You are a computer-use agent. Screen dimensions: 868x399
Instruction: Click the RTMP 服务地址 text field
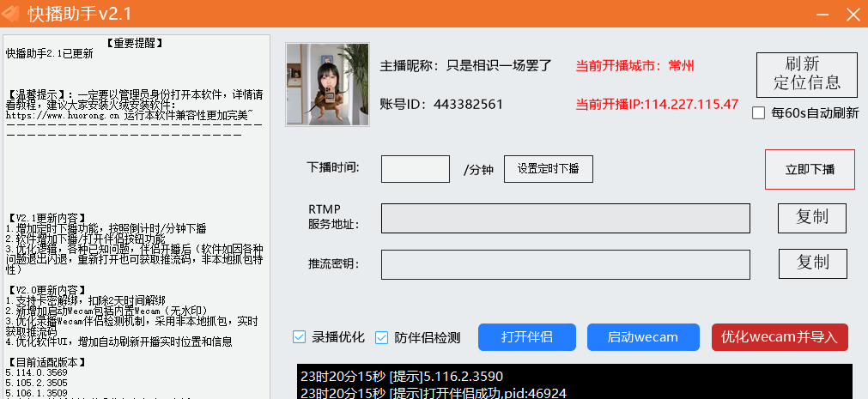coord(565,218)
